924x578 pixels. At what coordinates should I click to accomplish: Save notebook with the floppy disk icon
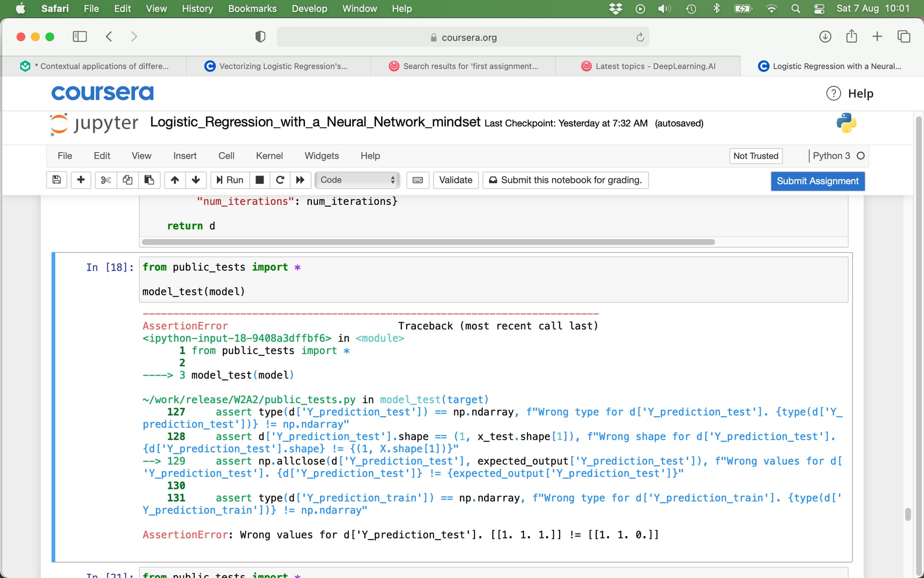click(x=57, y=180)
